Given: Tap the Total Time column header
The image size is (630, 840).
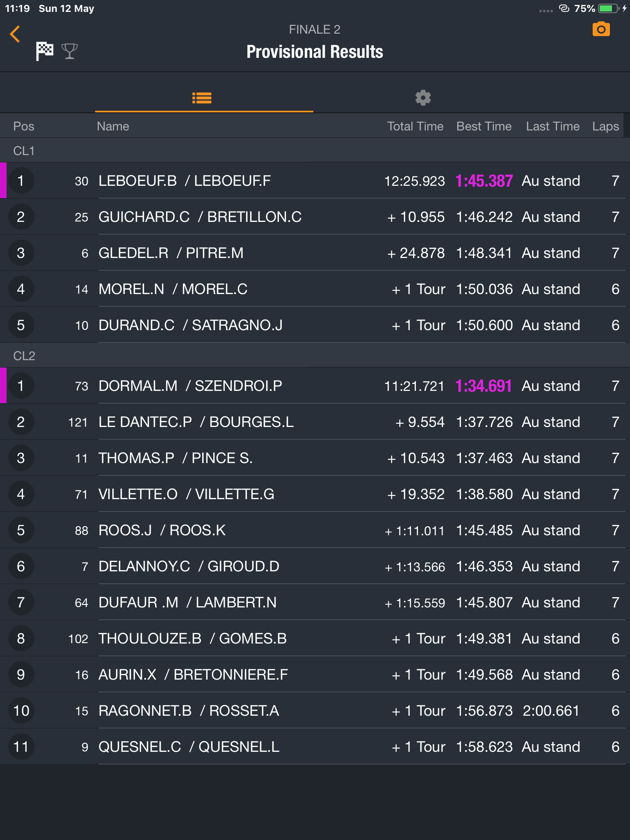Looking at the screenshot, I should [415, 126].
